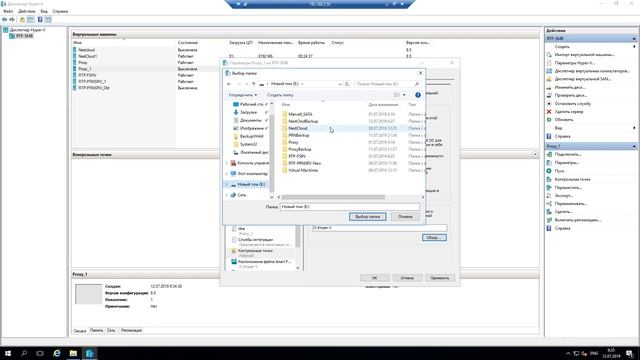This screenshot has width=640, height=360.
Task: Collapse the Checkpoints panel
Action: coord(535,155)
